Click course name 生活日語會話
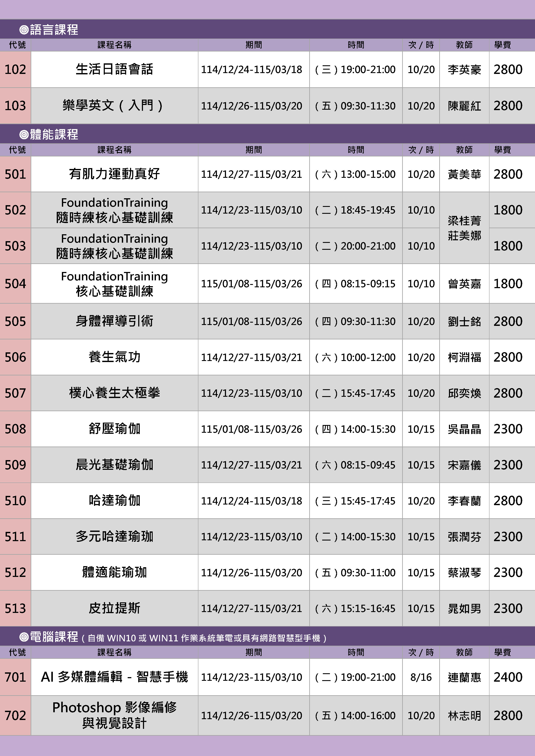The width and height of the screenshot is (535, 756). [114, 69]
